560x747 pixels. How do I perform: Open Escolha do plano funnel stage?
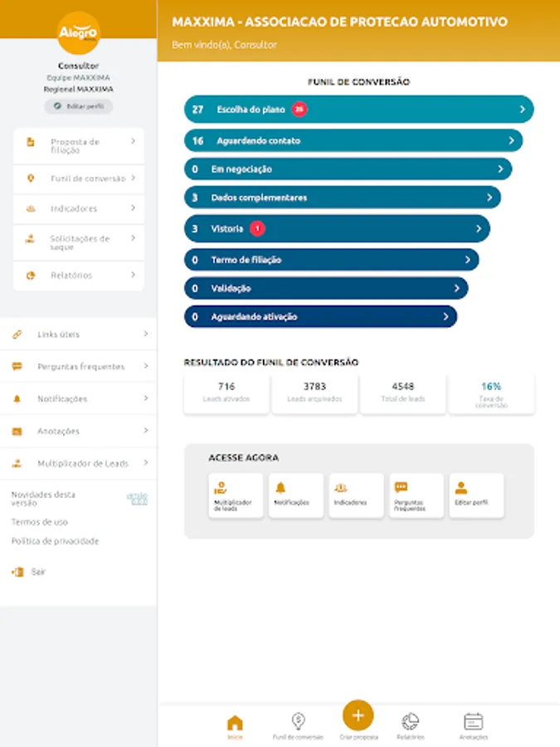358,109
